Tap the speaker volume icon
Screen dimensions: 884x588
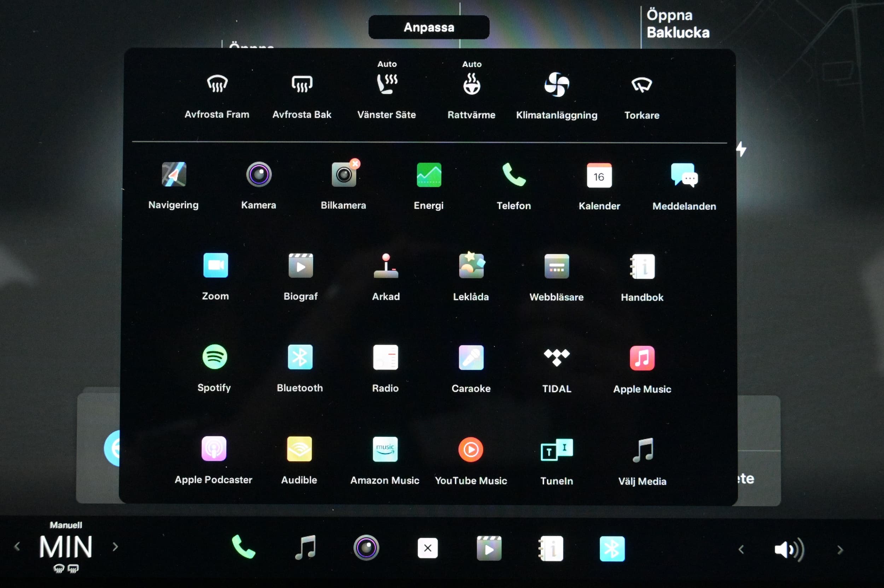pos(790,550)
